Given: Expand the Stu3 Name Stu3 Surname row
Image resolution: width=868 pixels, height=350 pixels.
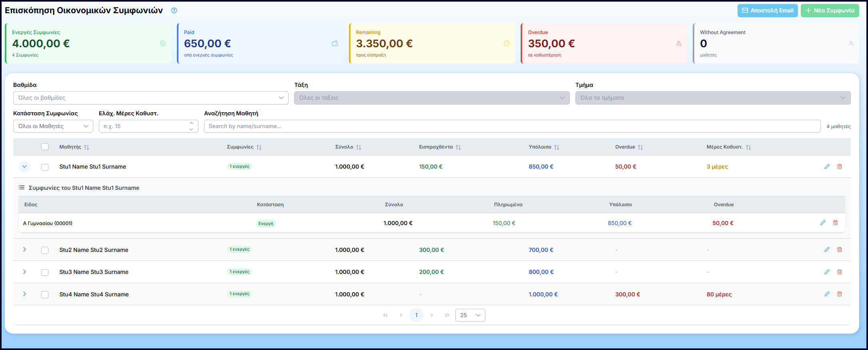Looking at the screenshot, I should [x=24, y=272].
